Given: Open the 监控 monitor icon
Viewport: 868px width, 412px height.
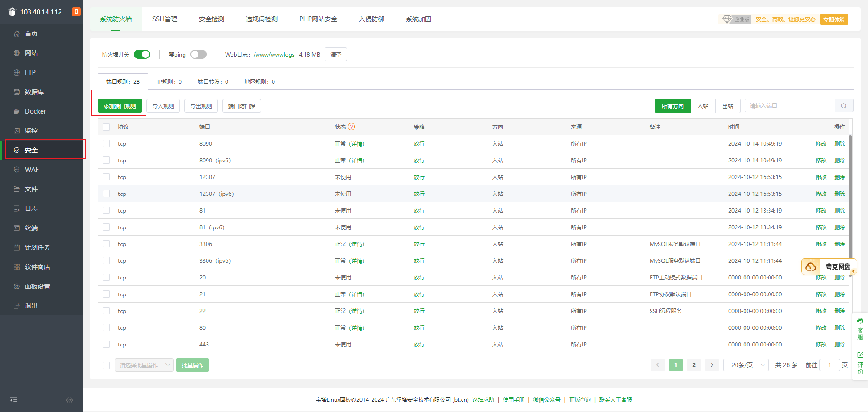Looking at the screenshot, I should coord(17,131).
